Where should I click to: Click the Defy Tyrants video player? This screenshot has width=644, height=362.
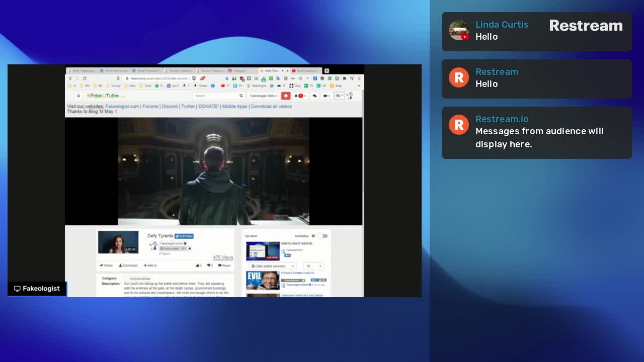coord(213,171)
